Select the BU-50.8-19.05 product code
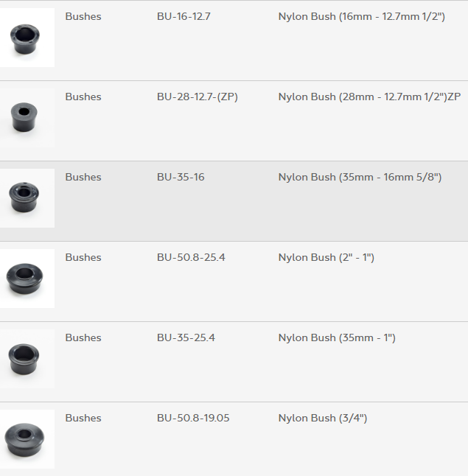The width and height of the screenshot is (468, 476). pos(193,418)
